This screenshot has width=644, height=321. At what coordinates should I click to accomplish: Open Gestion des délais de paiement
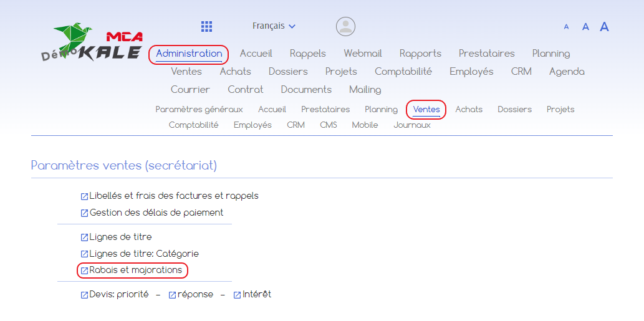tap(156, 213)
